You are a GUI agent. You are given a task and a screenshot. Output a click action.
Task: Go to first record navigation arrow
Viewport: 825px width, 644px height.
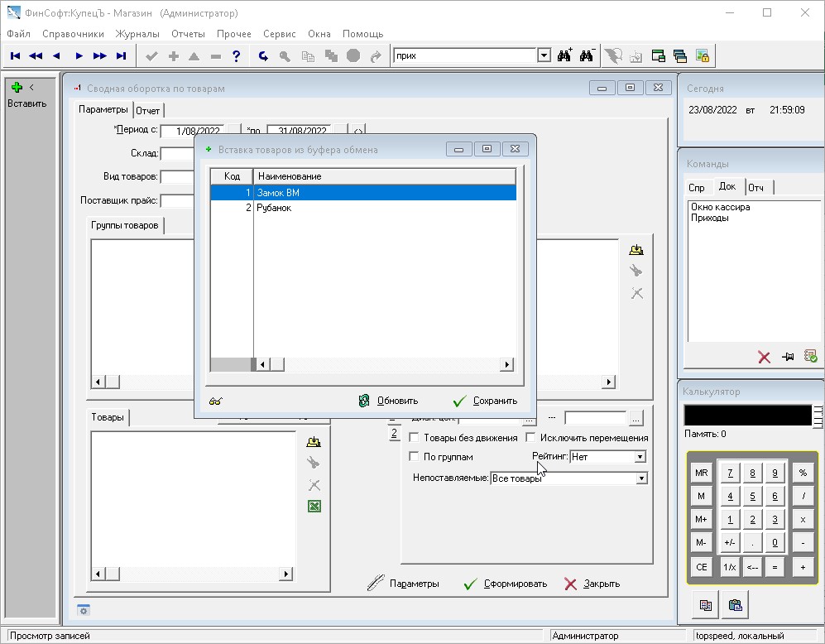[x=15, y=56]
